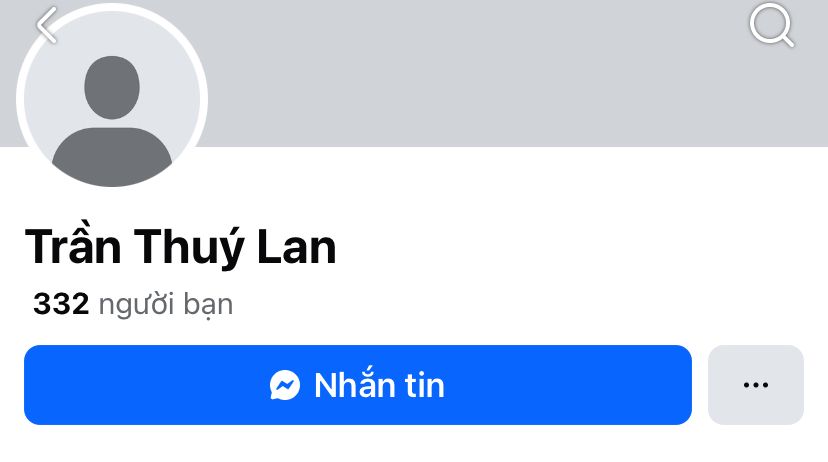Click the silhouette head in the avatar
The width and height of the screenshot is (828, 462).
click(x=112, y=88)
